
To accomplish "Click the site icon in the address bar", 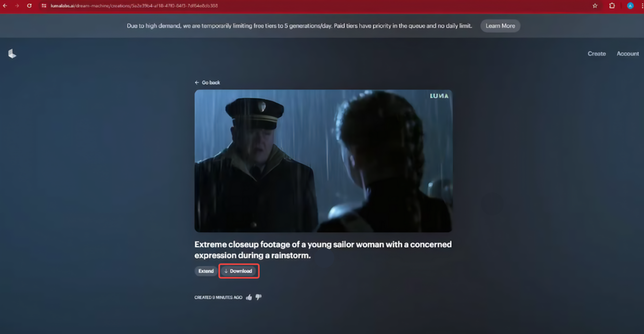I will pos(44,6).
